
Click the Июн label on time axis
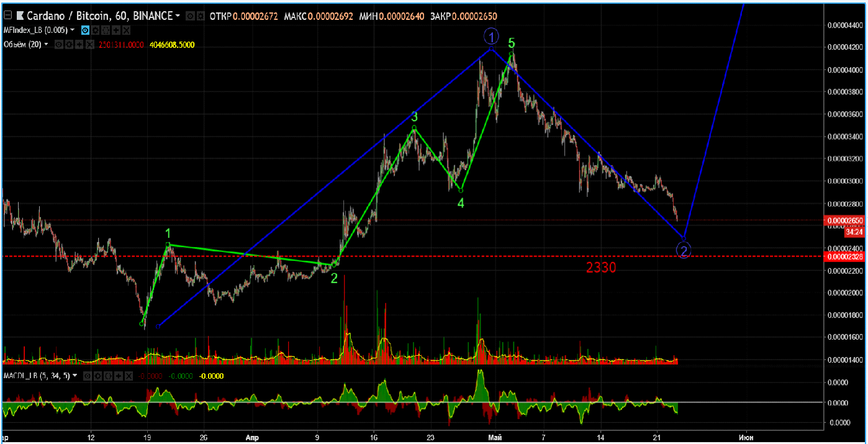click(748, 437)
